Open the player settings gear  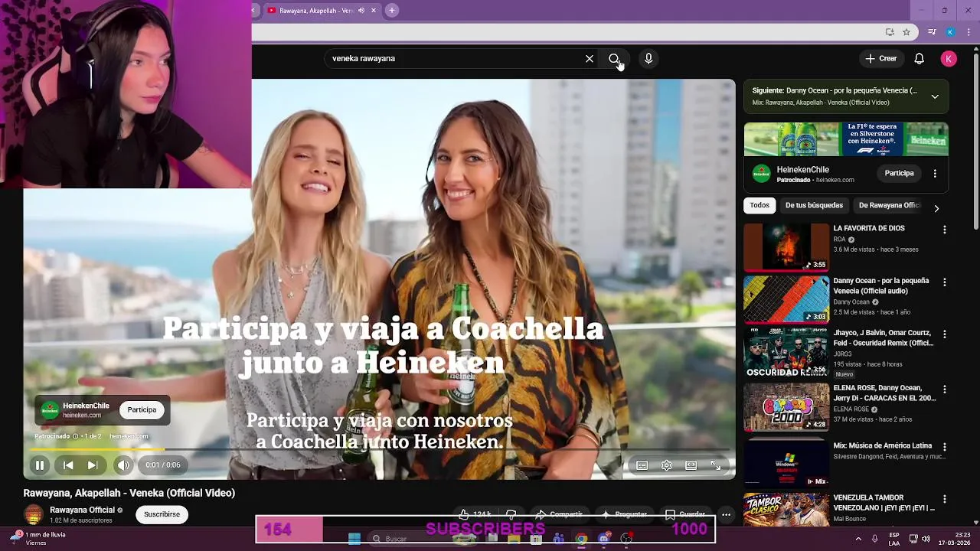click(x=667, y=465)
